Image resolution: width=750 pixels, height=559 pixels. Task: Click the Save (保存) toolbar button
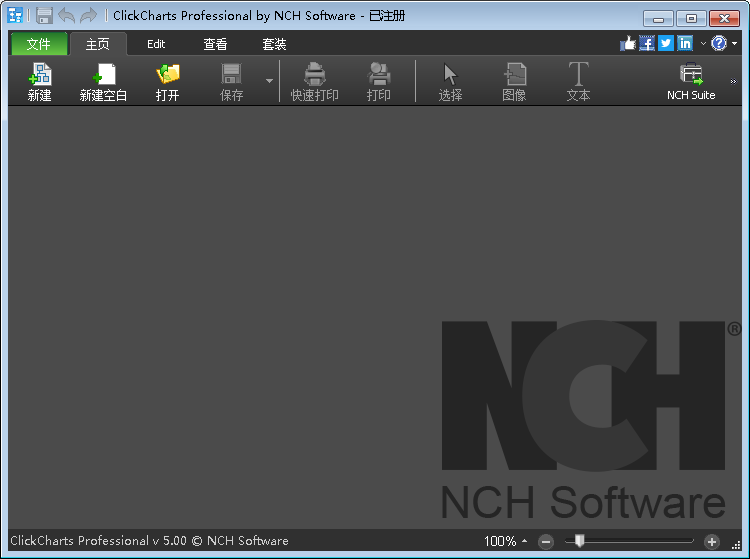[231, 82]
